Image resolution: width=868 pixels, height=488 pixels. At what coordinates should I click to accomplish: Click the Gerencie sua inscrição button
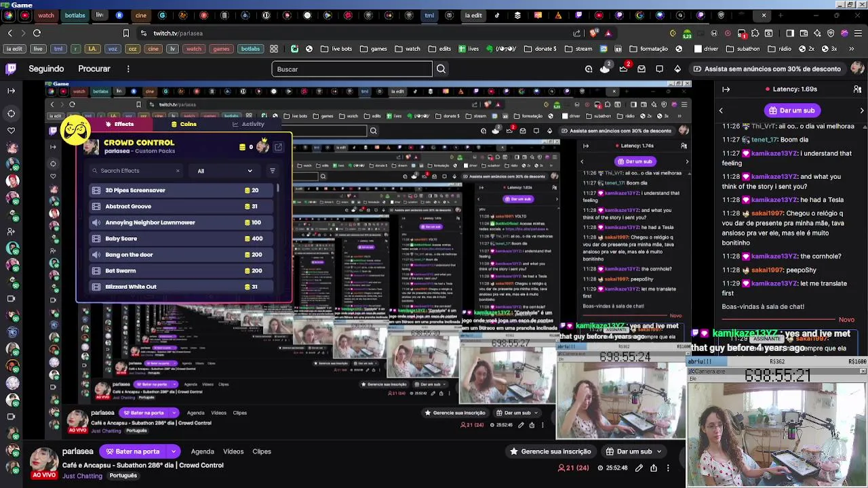tap(550, 451)
